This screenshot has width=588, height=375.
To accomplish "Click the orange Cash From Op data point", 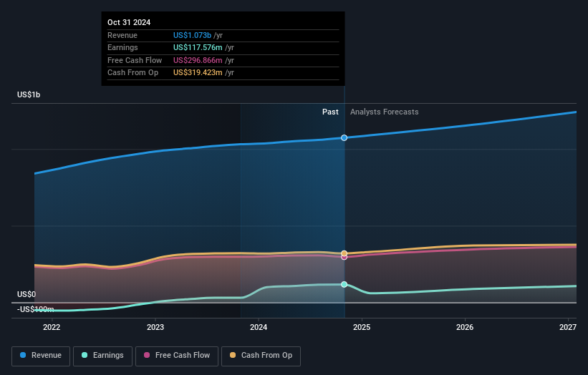I will 344,253.
